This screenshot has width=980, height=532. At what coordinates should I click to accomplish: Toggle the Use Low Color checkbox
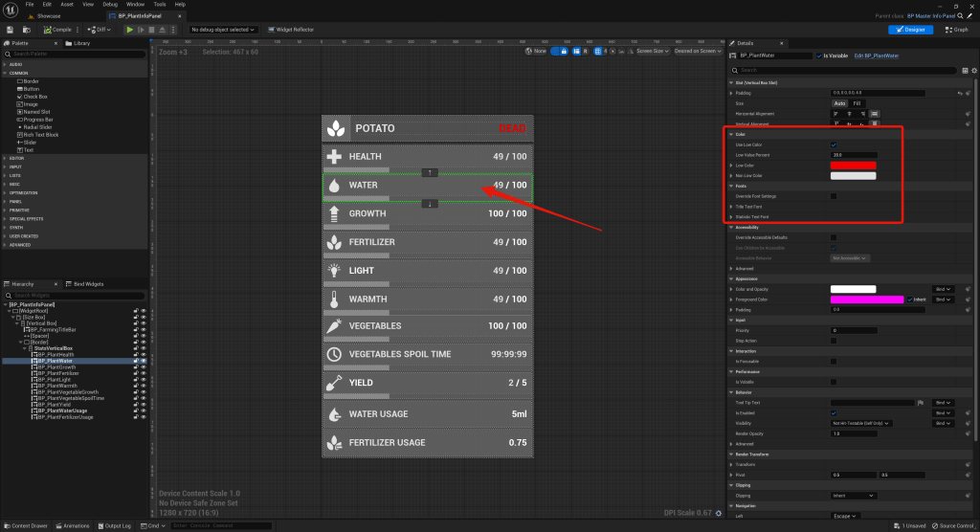click(x=834, y=144)
